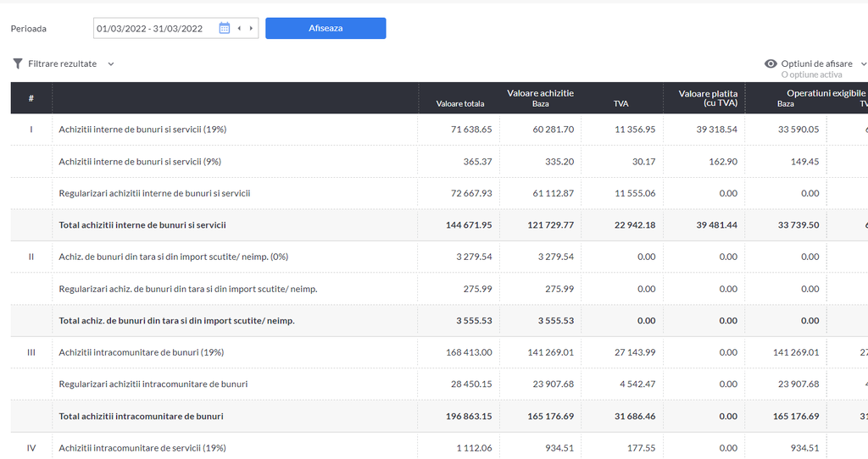Click value 39 318.54
This screenshot has width=868, height=459.
pos(717,130)
